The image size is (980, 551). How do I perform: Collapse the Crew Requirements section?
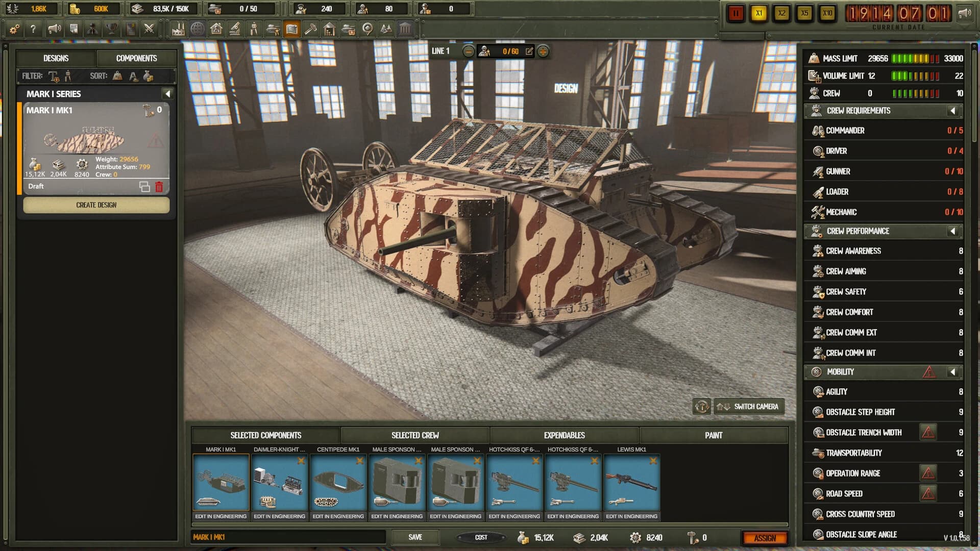[952, 111]
